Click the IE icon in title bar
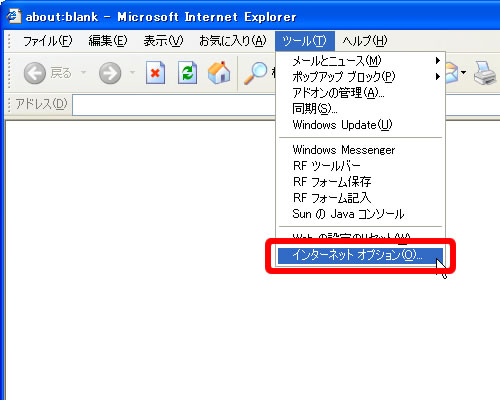Image resolution: width=500 pixels, height=400 pixels. pos(13,16)
